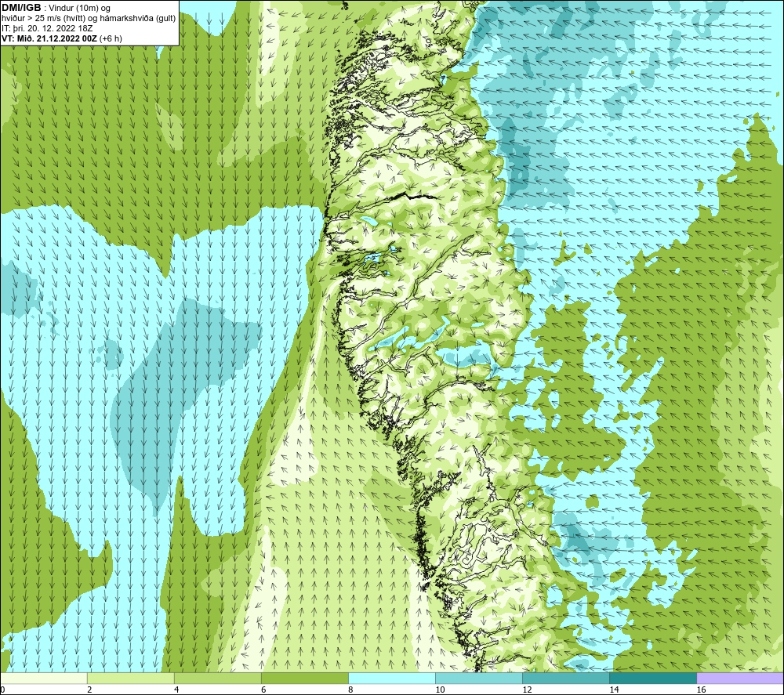
Task: Click the '0' scale label
Action: [x=2, y=690]
